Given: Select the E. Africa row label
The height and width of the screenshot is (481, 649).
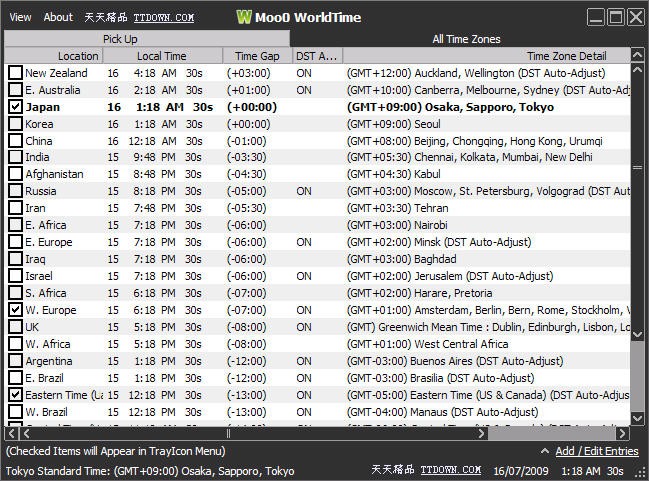Looking at the screenshot, I should coord(46,225).
